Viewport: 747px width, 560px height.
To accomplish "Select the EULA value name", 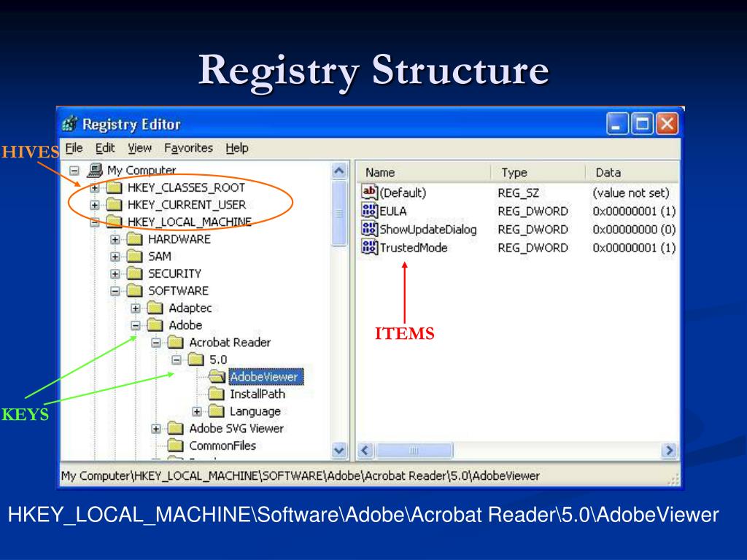I will tap(393, 211).
